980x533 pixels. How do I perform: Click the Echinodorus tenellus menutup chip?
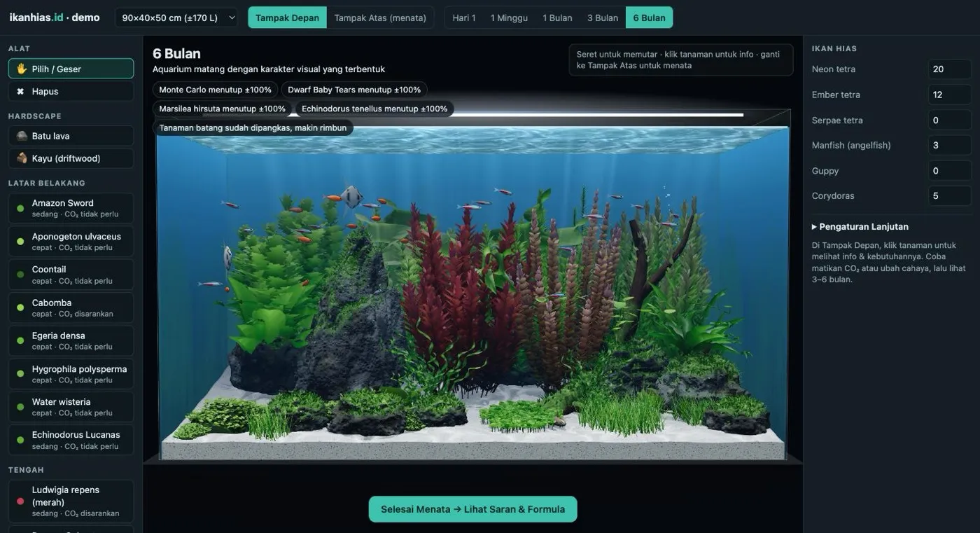coord(374,109)
